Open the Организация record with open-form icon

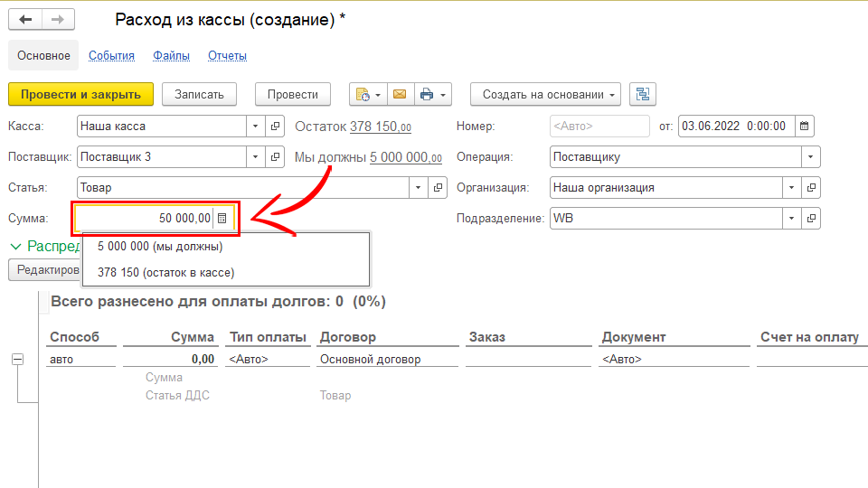(811, 188)
